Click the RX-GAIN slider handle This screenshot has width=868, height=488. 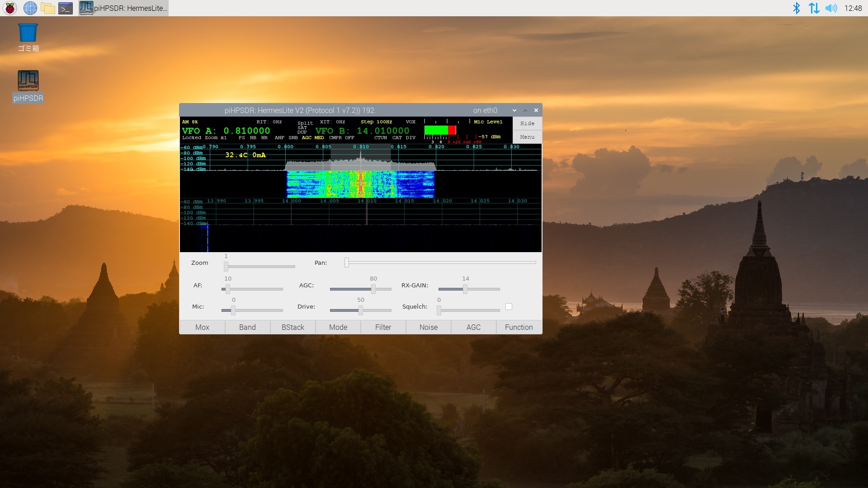(465, 289)
